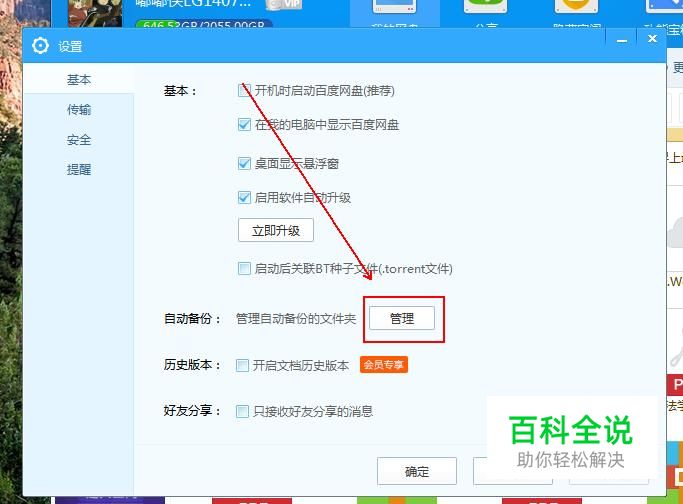Click user avatar in main window
The width and height of the screenshot is (683, 504).
pos(95,13)
